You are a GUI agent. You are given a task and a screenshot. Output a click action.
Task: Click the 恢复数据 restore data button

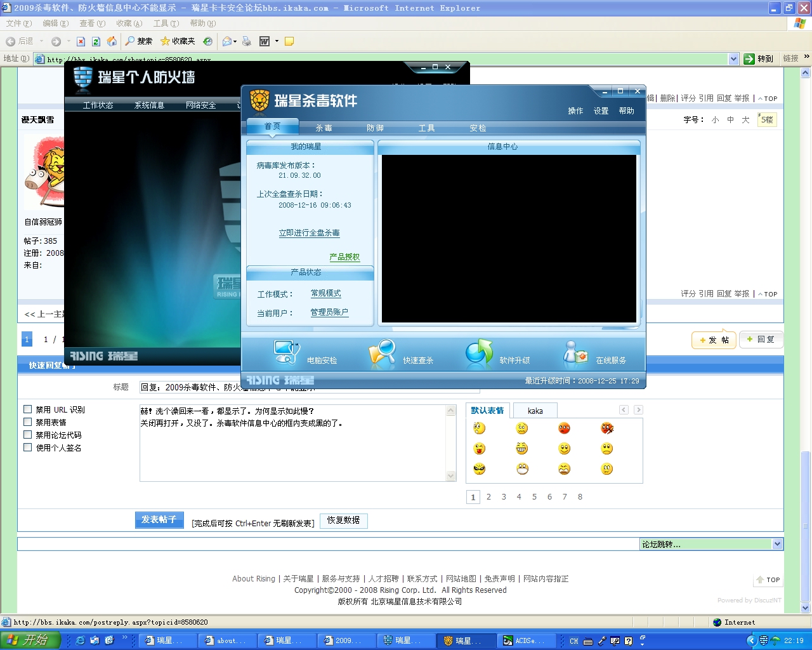pyautogui.click(x=343, y=521)
